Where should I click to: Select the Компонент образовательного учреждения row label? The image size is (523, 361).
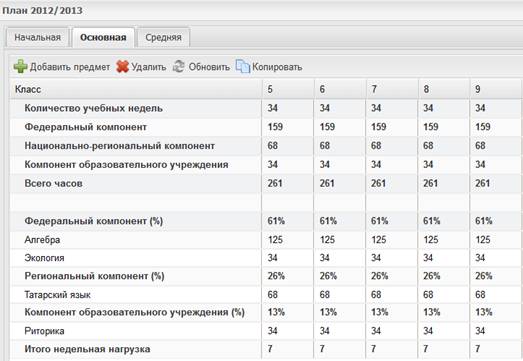126,165
